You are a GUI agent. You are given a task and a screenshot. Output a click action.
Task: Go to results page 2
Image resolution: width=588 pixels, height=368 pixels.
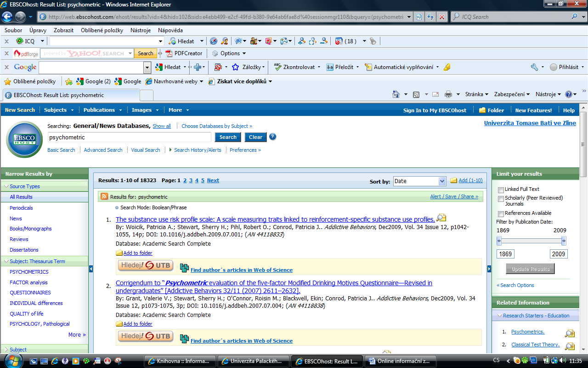coord(185,181)
